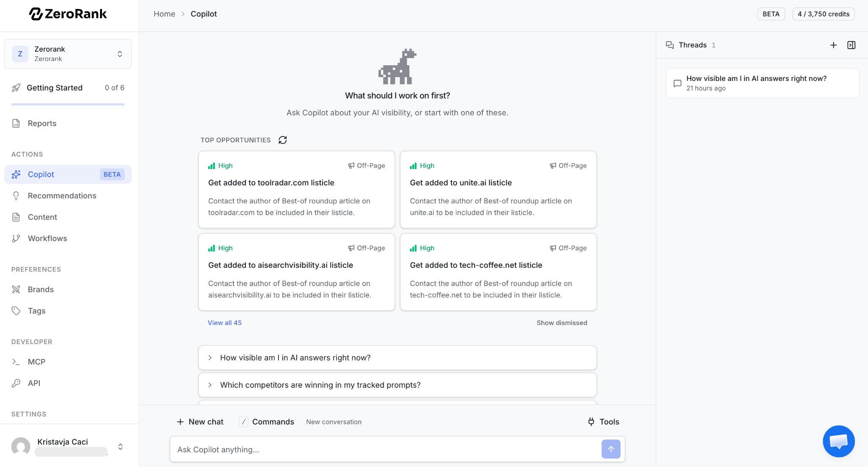Open the Zerorank workspace switcher
The width and height of the screenshot is (868, 467).
[68, 54]
